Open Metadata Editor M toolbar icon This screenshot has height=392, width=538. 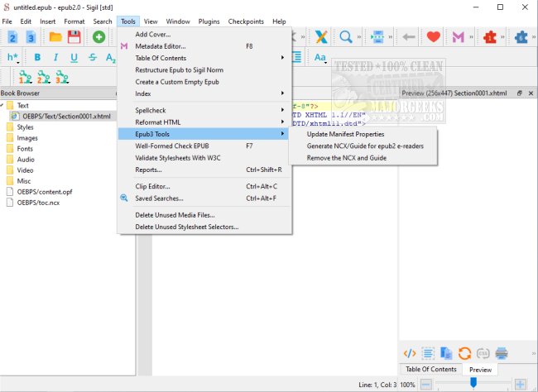(458, 36)
